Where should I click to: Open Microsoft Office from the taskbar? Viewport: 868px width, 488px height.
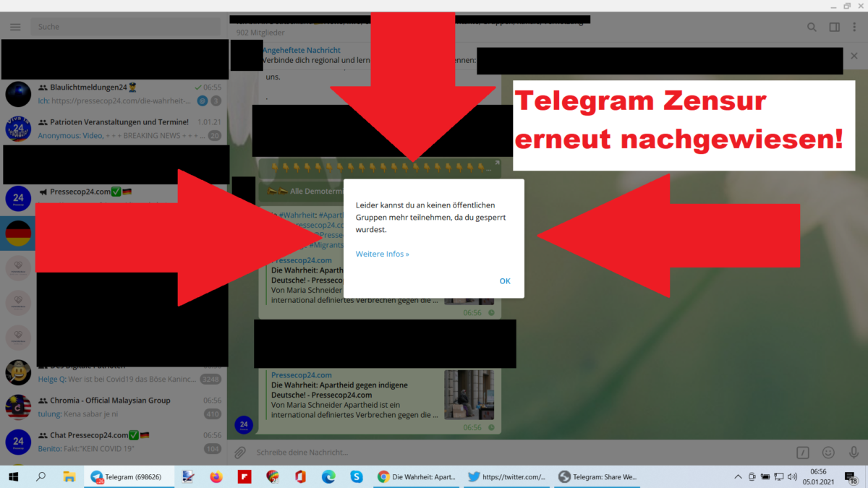[x=300, y=476]
